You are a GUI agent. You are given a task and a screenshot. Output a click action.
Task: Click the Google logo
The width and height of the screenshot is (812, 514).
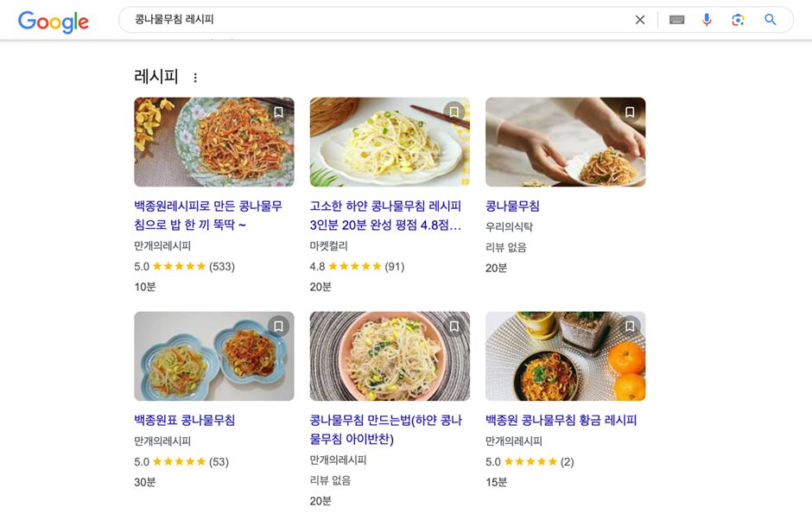coord(54,21)
